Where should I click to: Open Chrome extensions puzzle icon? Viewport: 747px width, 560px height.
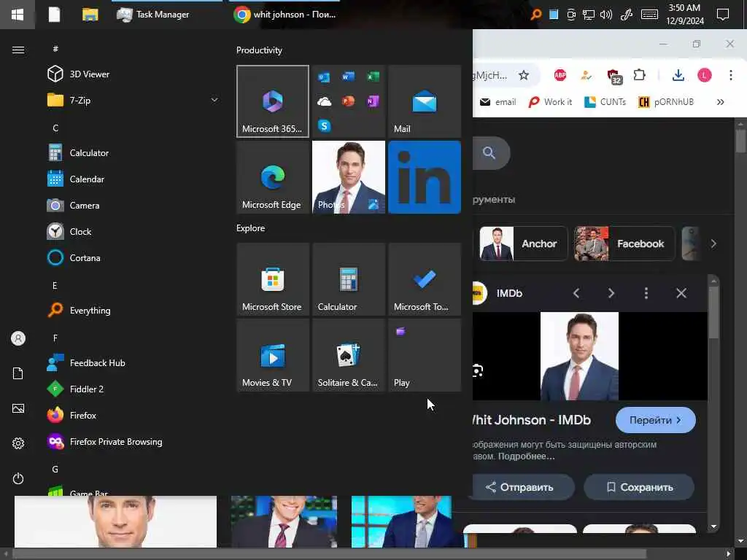(639, 75)
